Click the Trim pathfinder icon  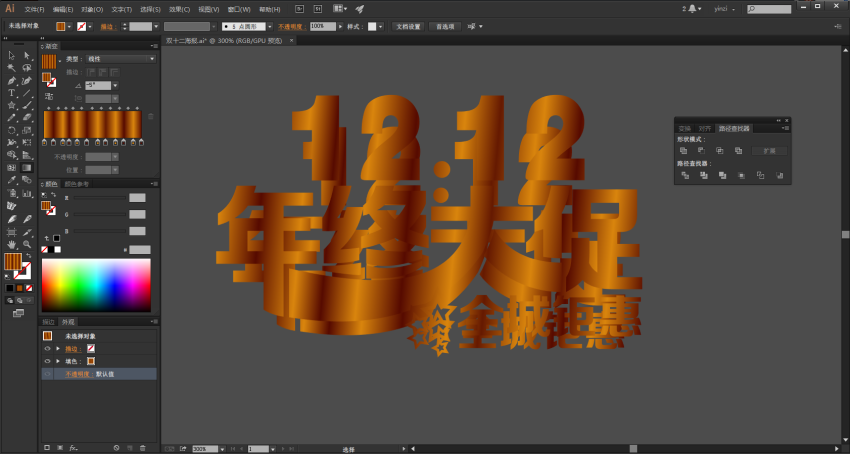click(704, 175)
